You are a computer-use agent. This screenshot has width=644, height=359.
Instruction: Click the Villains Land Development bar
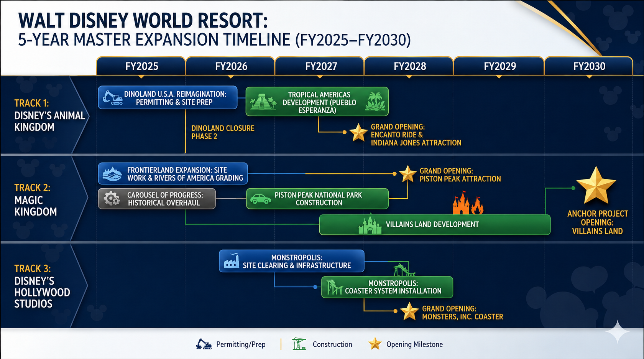pos(435,224)
